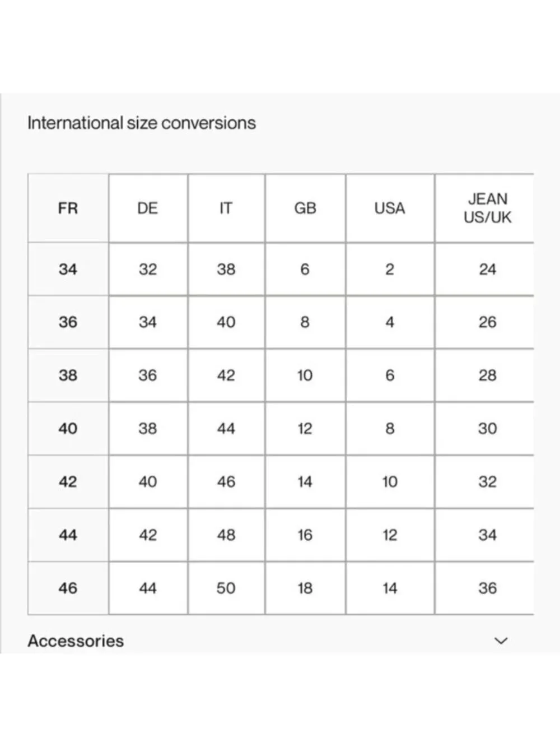Select the FR column header

click(68, 208)
